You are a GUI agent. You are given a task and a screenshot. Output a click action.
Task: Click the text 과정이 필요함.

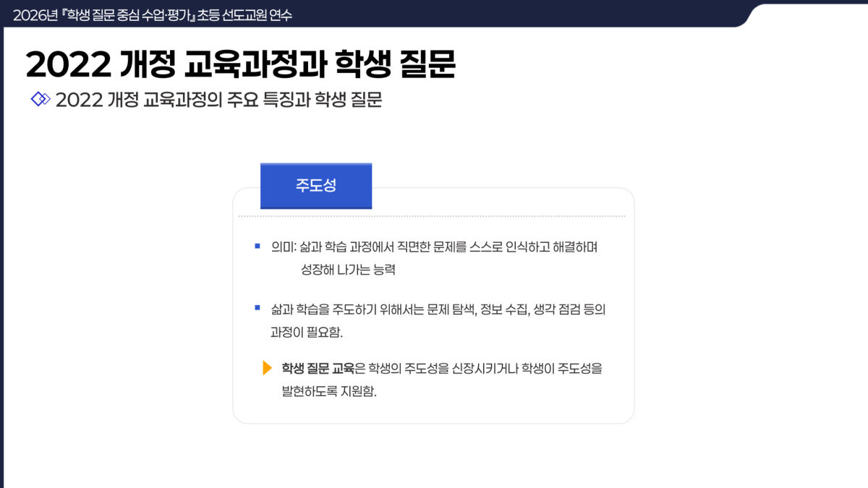(x=307, y=333)
